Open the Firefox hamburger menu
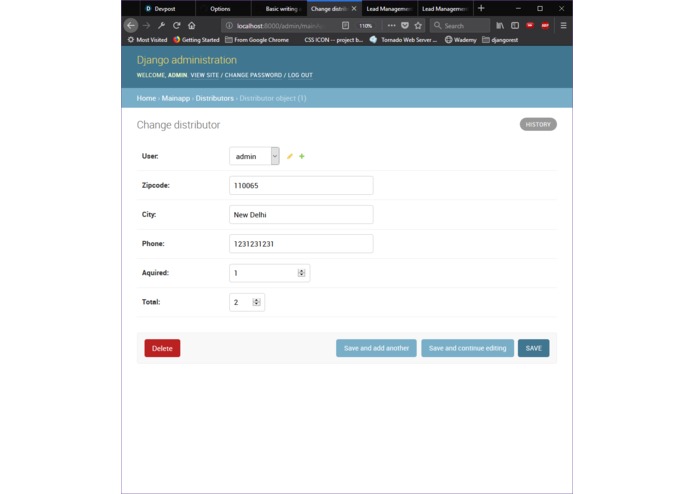695x494 pixels. (x=563, y=26)
